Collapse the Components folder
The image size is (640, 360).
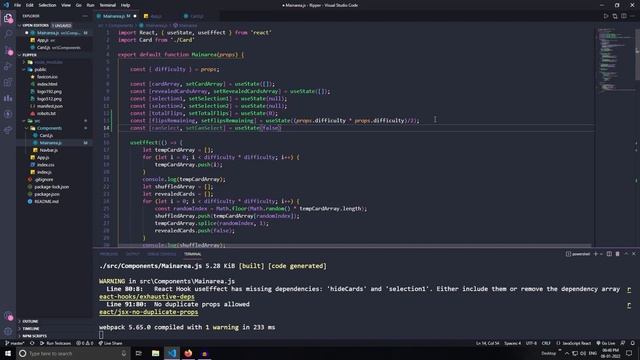(x=49, y=128)
